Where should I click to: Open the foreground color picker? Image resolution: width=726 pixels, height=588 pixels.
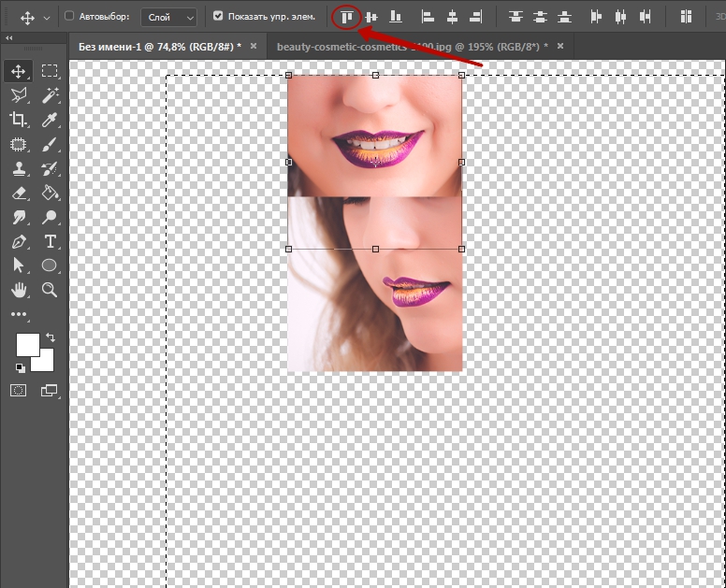28,345
